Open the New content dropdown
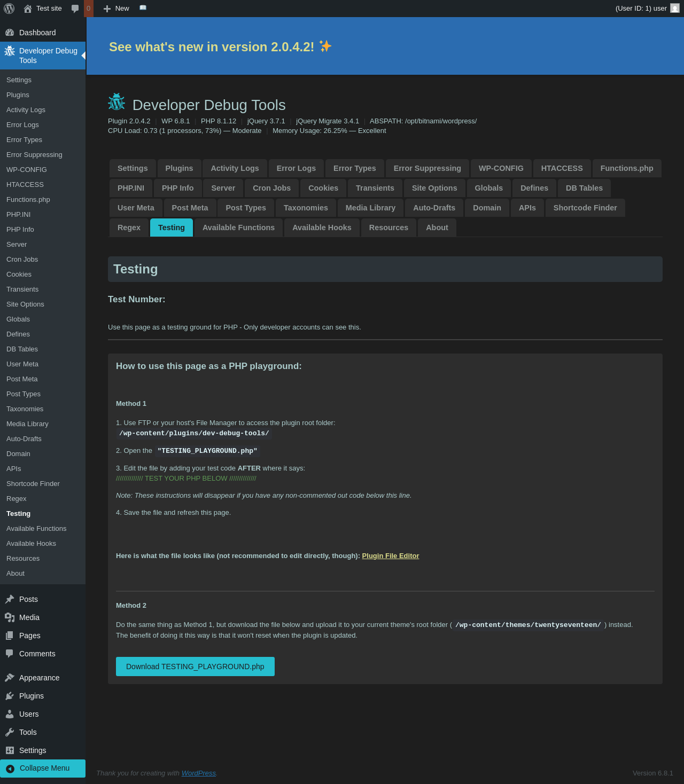684x784 pixels. tap(116, 9)
